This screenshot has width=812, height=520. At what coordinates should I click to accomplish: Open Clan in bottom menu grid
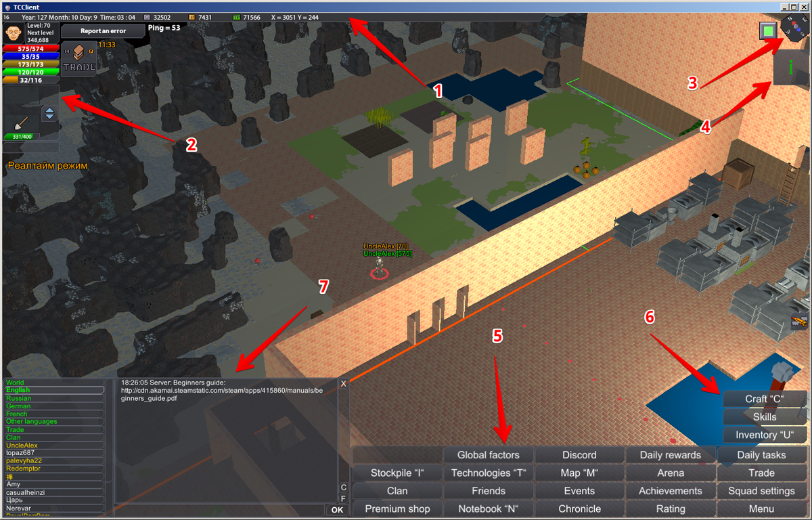tap(397, 491)
